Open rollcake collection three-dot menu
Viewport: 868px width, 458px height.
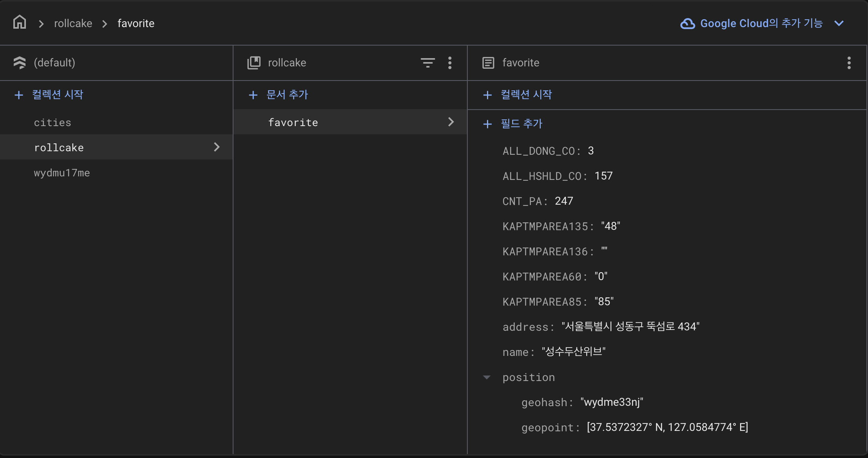coord(450,63)
